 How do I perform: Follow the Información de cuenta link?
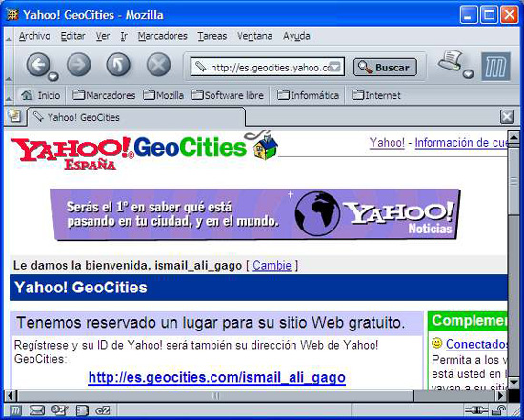click(x=461, y=143)
